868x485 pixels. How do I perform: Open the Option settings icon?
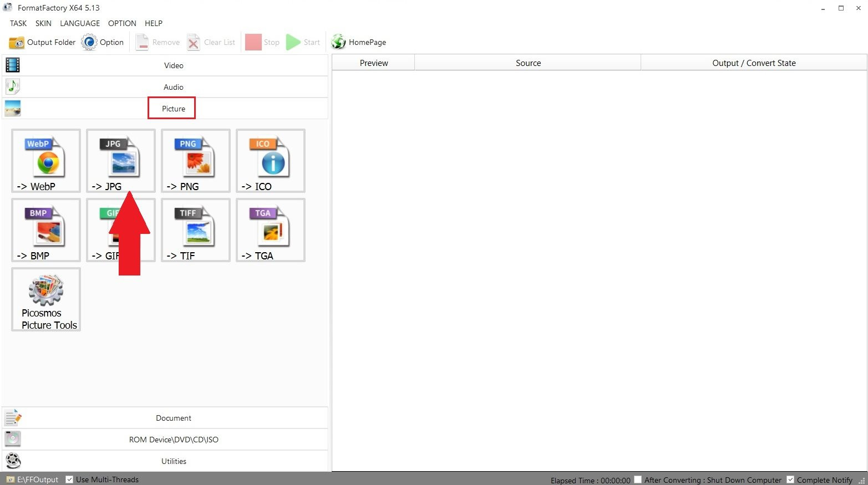89,42
